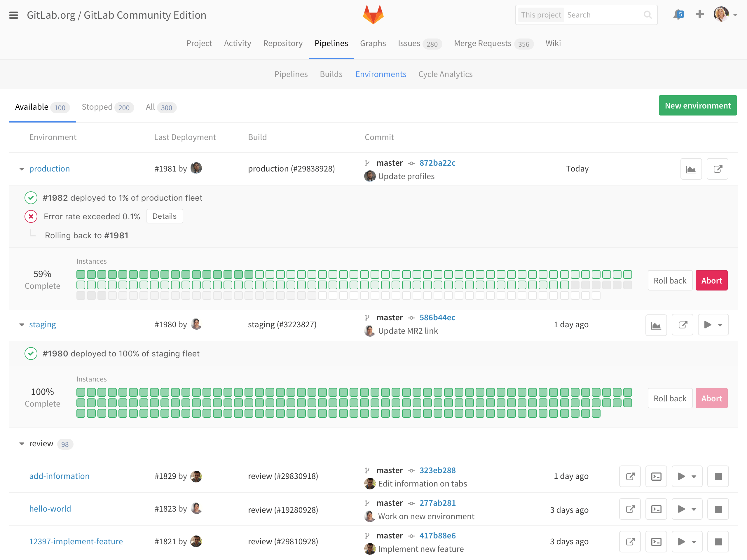Switch to the Pipelines sub-tab
This screenshot has width=747, height=560.
click(291, 74)
